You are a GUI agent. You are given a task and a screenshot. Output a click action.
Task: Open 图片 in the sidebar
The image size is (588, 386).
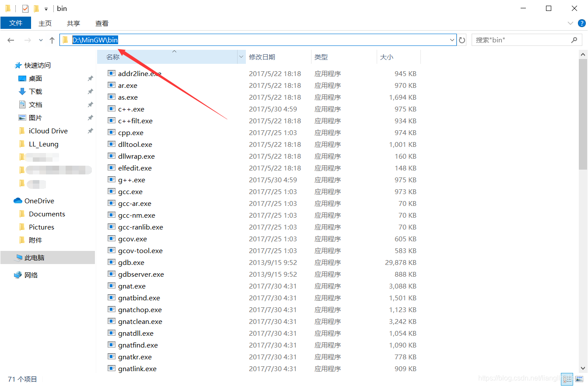(x=35, y=118)
